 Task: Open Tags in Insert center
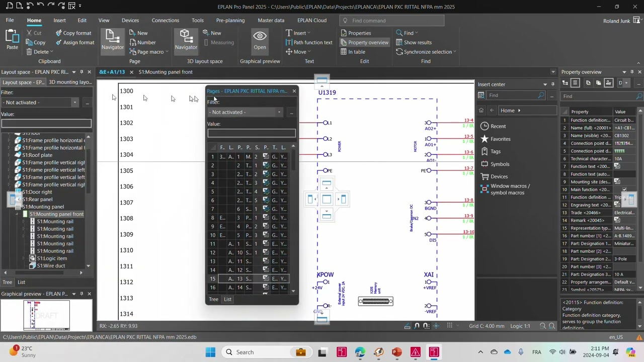click(x=491, y=151)
